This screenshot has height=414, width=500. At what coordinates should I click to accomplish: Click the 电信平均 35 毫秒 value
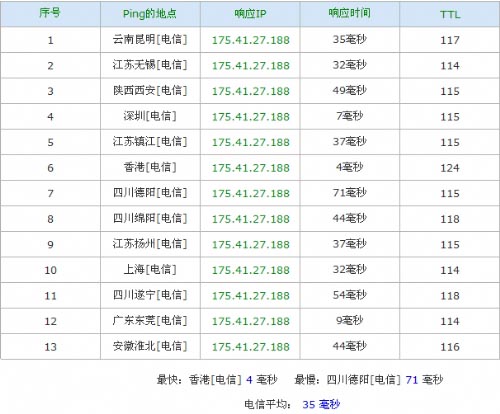pyautogui.click(x=321, y=404)
